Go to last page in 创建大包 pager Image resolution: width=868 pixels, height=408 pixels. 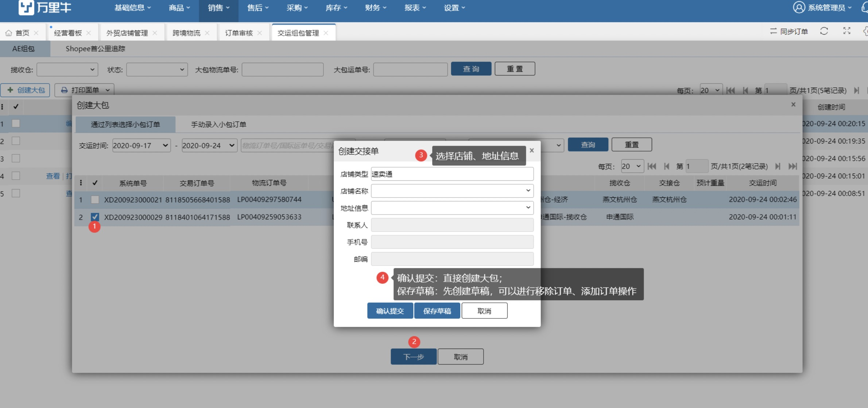tap(793, 166)
